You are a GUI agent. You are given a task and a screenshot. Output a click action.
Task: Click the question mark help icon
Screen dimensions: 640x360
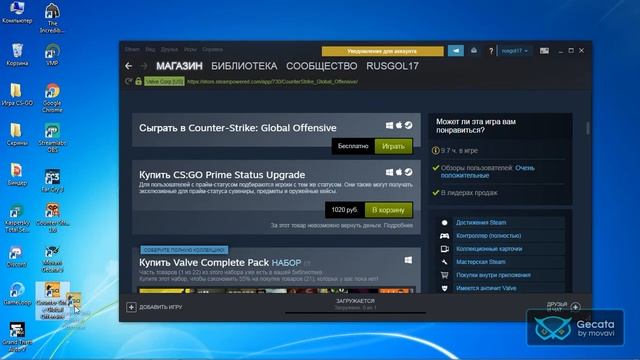pyautogui.click(x=491, y=51)
